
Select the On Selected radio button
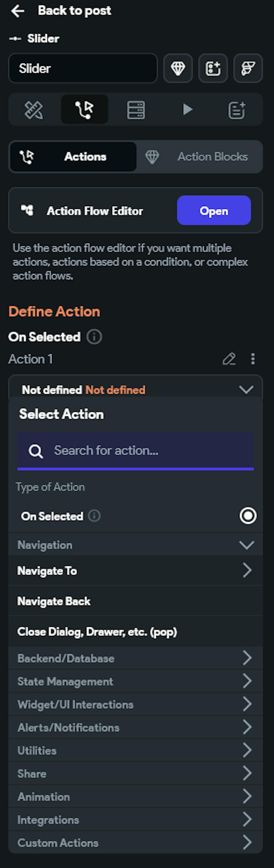click(x=248, y=516)
